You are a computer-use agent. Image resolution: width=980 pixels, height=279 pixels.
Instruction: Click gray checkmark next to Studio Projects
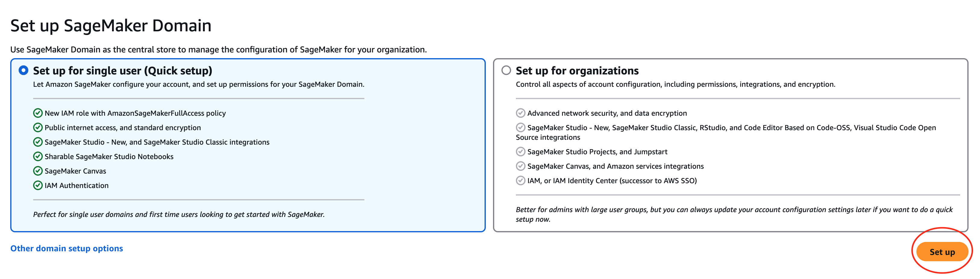[x=520, y=152]
